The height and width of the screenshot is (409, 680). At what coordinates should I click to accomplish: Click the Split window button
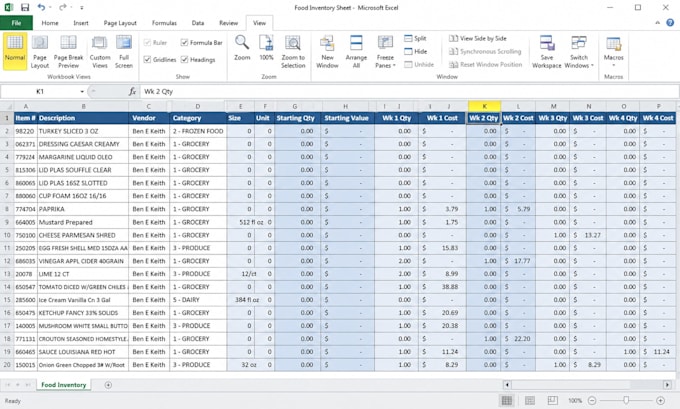pyautogui.click(x=415, y=38)
